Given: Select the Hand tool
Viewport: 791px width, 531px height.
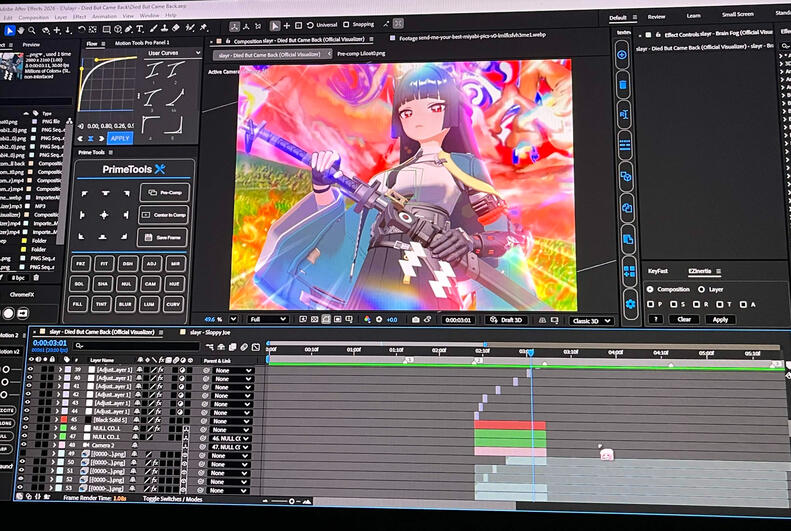Looking at the screenshot, I should 21,31.
